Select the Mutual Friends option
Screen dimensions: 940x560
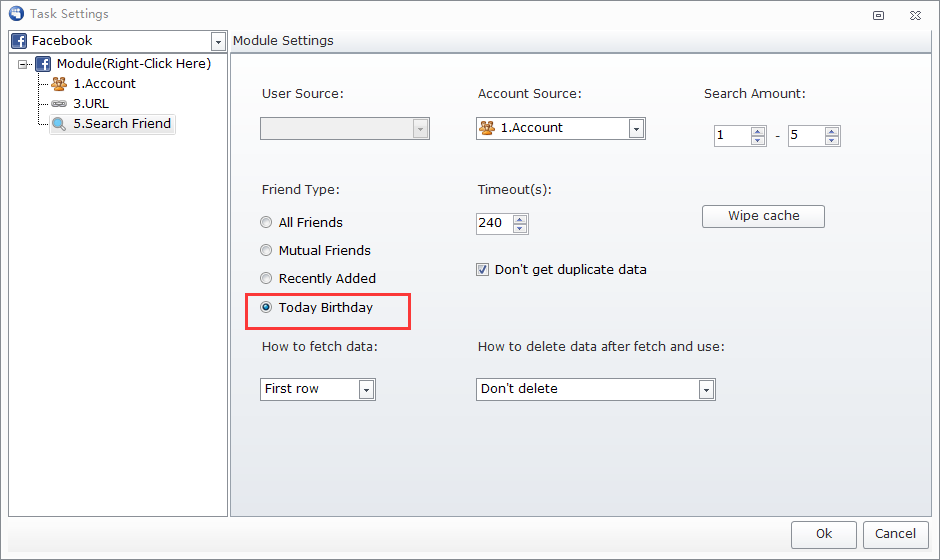(266, 250)
